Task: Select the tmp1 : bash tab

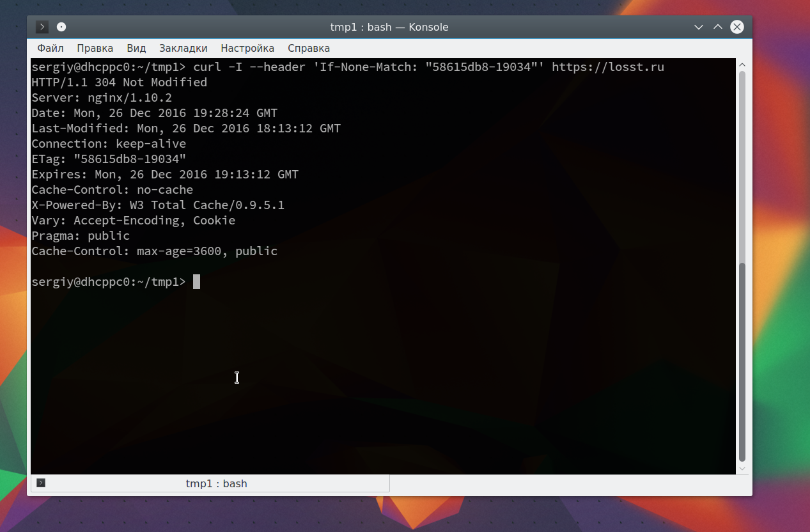Action: point(210,483)
